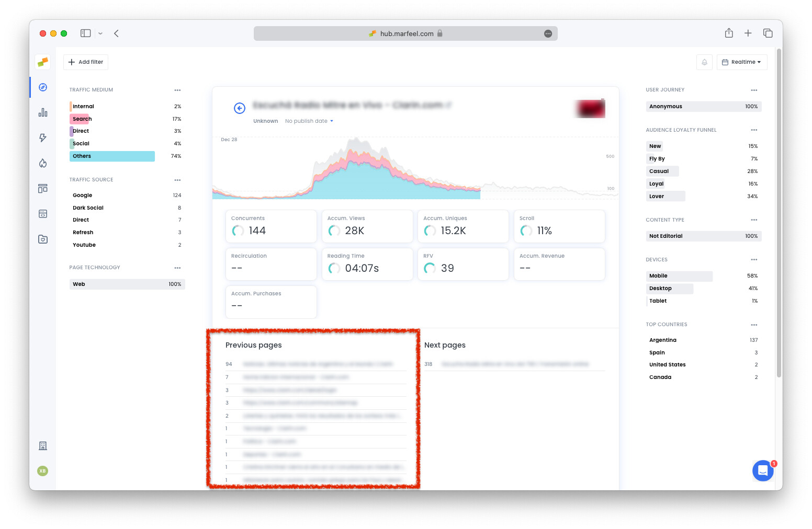Select the Search traffic medium filter
This screenshot has width=812, height=529.
[81, 119]
